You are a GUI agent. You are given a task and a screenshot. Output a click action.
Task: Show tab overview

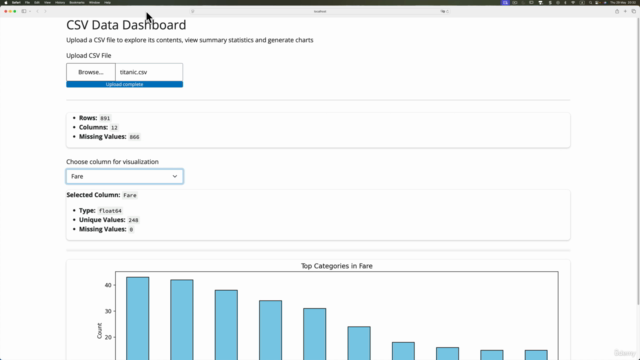633,11
